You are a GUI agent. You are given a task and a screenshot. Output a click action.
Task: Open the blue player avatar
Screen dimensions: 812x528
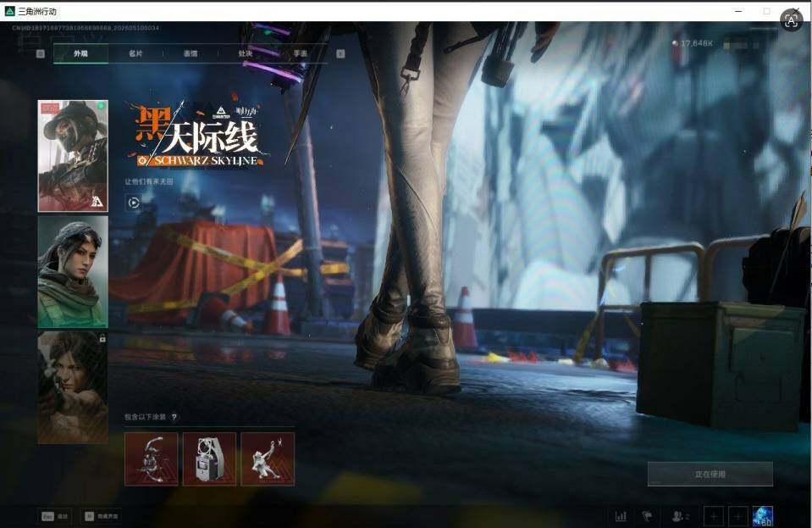(x=762, y=516)
